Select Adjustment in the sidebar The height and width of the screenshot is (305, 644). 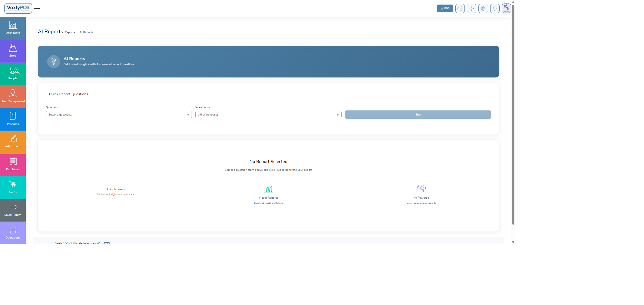(13, 142)
